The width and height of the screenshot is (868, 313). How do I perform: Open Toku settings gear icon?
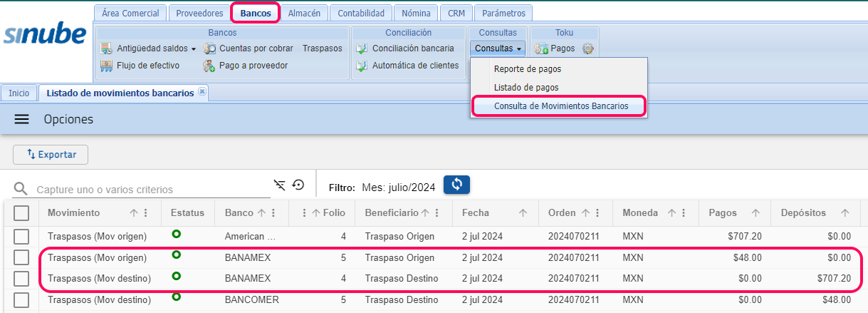point(587,48)
